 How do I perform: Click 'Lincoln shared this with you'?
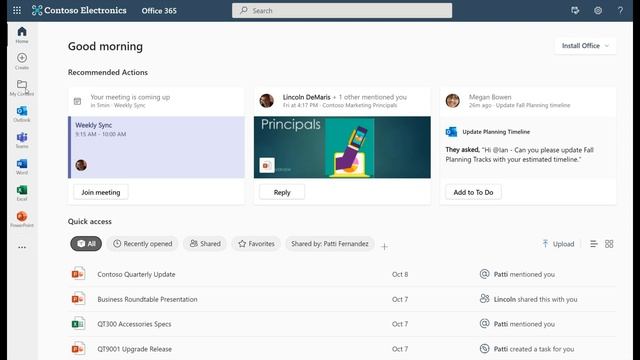[536, 299]
